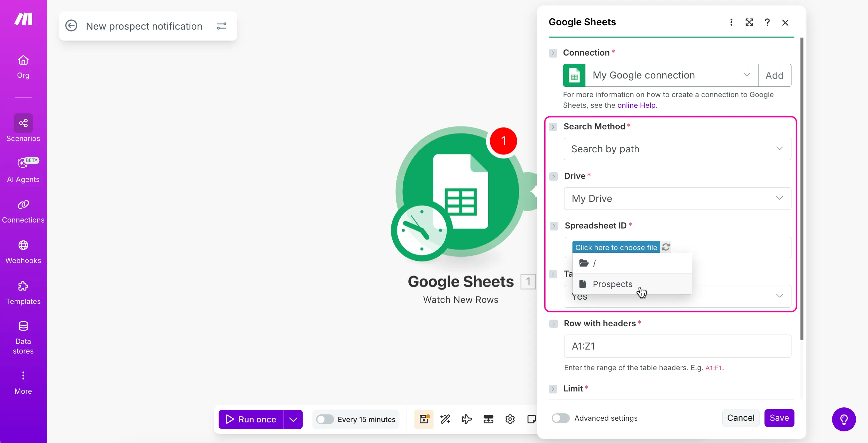Click the Watch New Rows label
The height and width of the screenshot is (443, 868).
tap(461, 300)
